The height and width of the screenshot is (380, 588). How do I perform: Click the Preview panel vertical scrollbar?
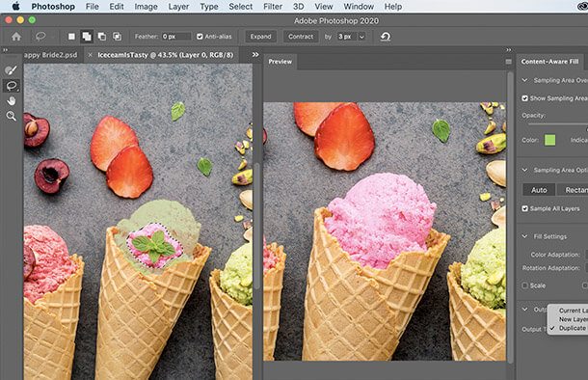pyautogui.click(x=510, y=218)
